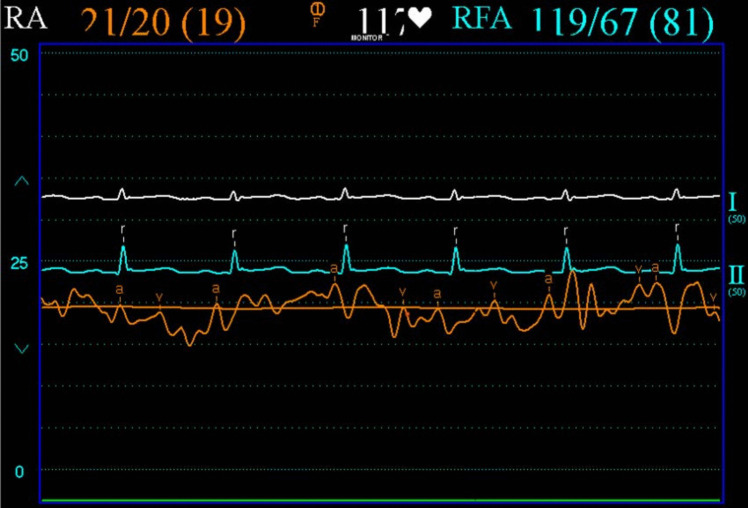
Task: Click the (50) gain label under lead I
Action: [x=737, y=219]
